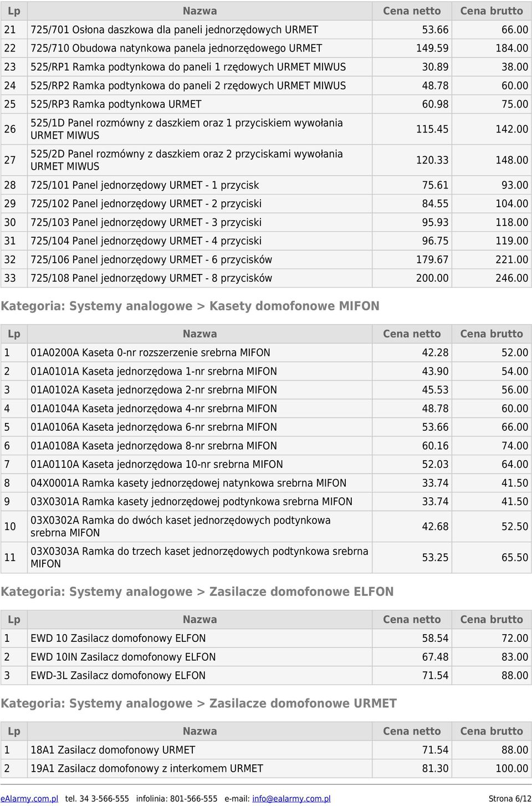The width and height of the screenshot is (532, 806).
Task: Select 19A1 Zasilacz domofonowy z interkomem row
Action: [266, 768]
